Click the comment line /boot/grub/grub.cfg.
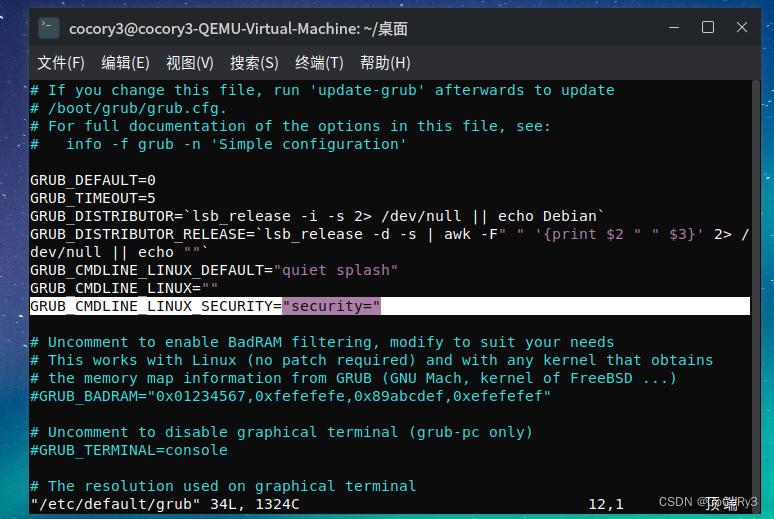Viewport: 774px width, 519px height. (x=128, y=108)
